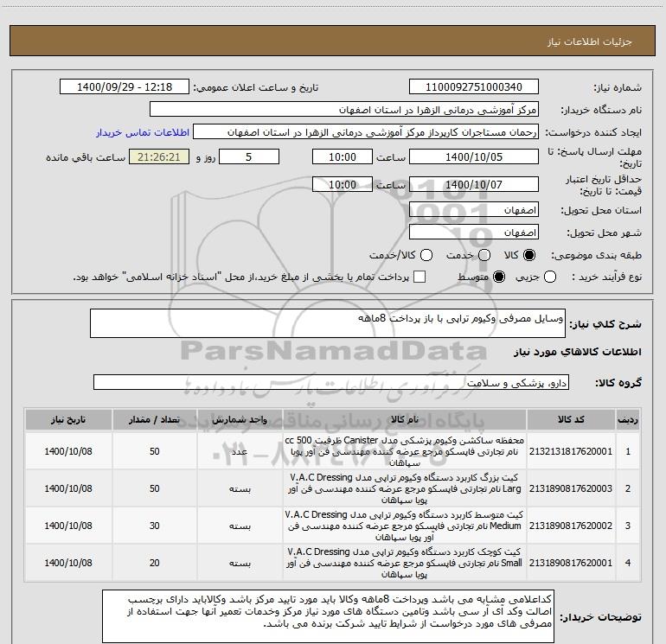The image size is (666, 644).
Task: Click need number field 1100092751000340
Action: 474,87
